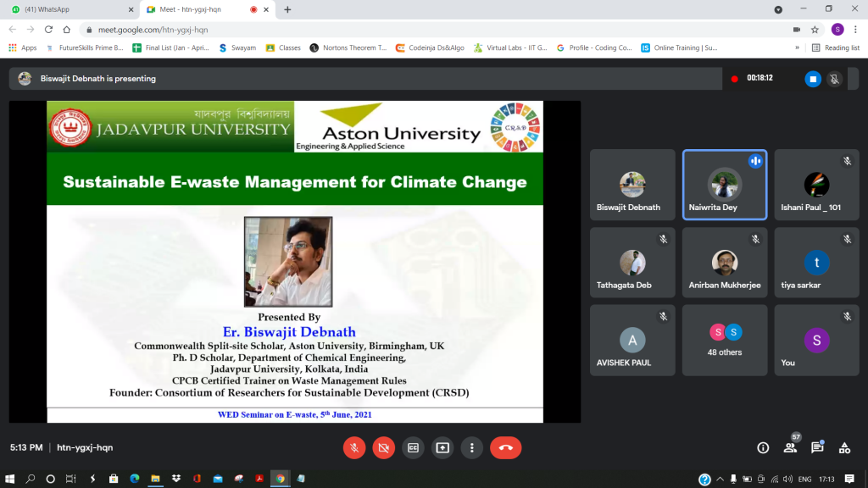Open Dropbox from the taskbar

(x=176, y=479)
